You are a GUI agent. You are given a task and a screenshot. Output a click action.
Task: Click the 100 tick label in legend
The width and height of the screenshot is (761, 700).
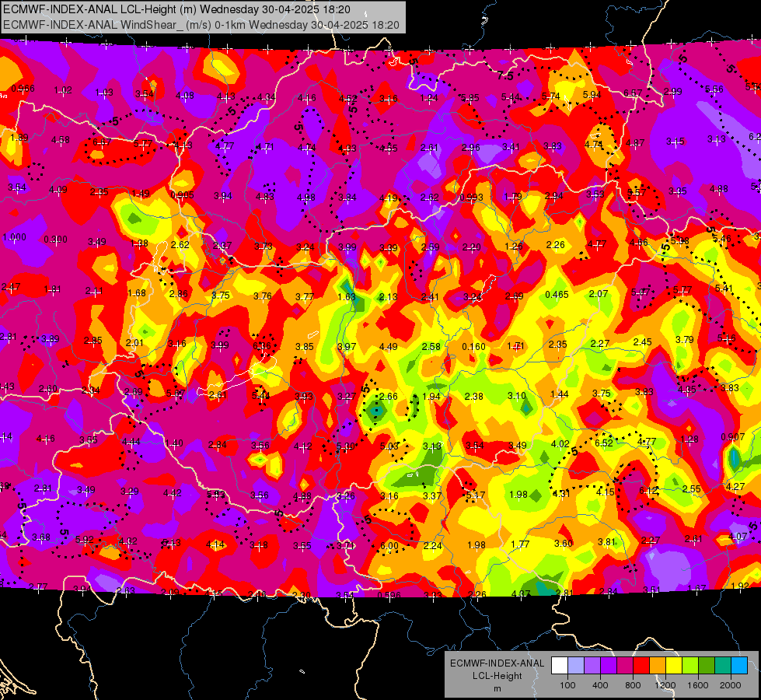tap(567, 685)
